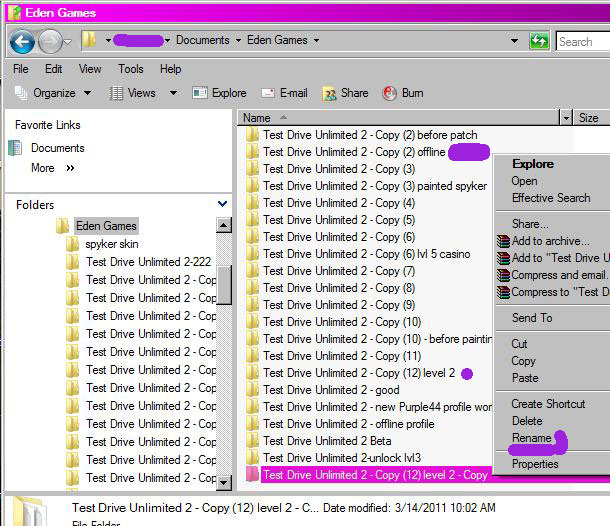Open the Tools menu

click(x=131, y=69)
